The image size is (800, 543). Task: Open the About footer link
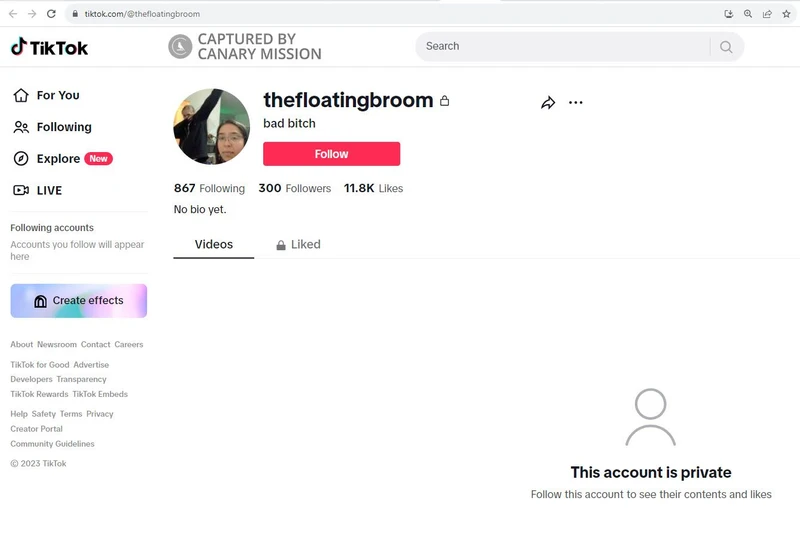click(x=21, y=344)
